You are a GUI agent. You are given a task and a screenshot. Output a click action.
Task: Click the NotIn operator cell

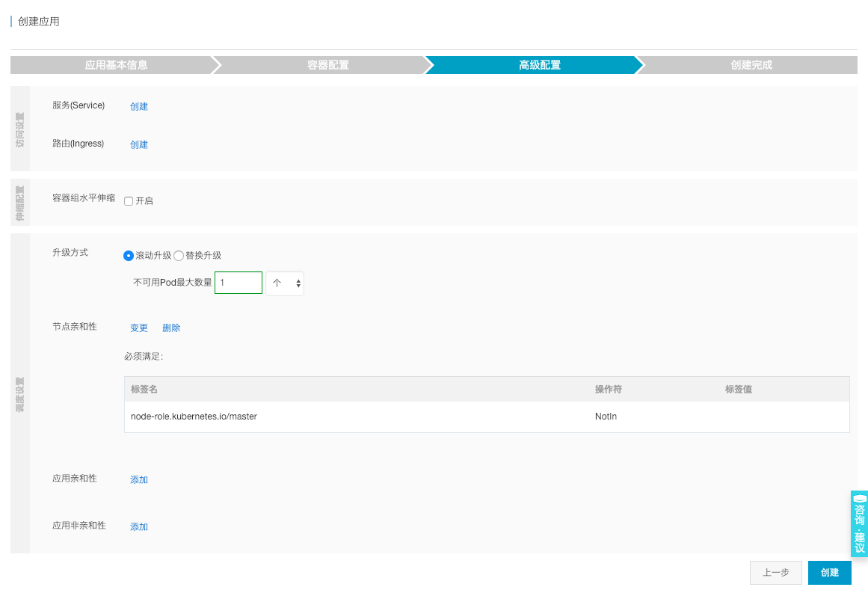(x=606, y=417)
